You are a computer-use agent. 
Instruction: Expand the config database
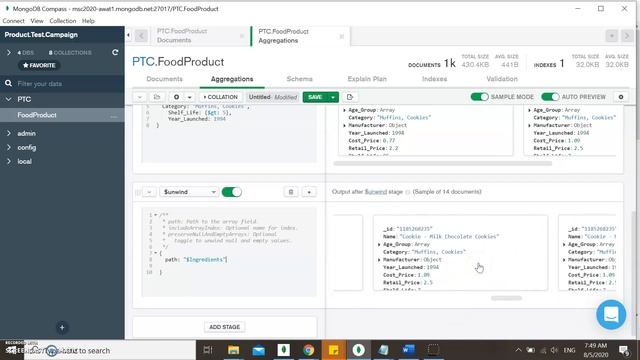[x=9, y=147]
